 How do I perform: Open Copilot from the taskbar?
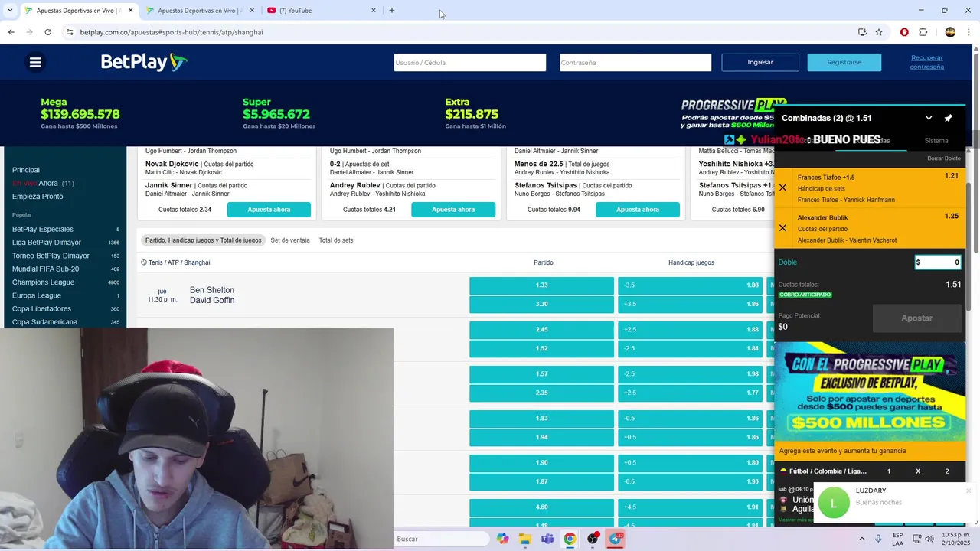tap(502, 539)
